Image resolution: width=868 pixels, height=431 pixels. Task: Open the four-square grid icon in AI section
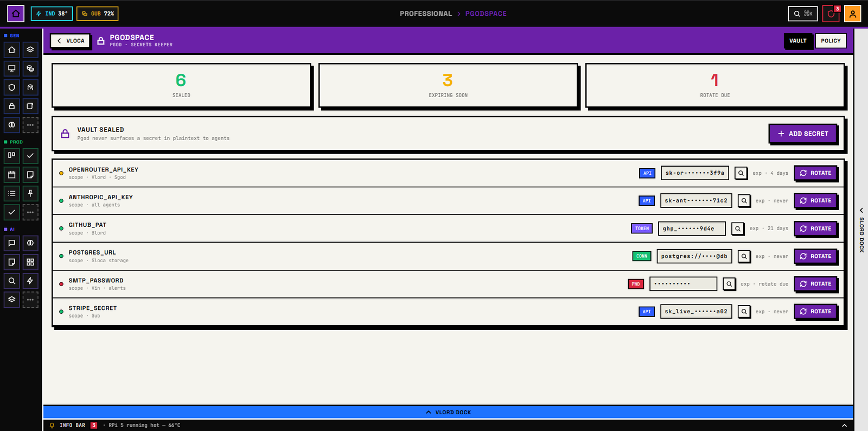pyautogui.click(x=30, y=262)
